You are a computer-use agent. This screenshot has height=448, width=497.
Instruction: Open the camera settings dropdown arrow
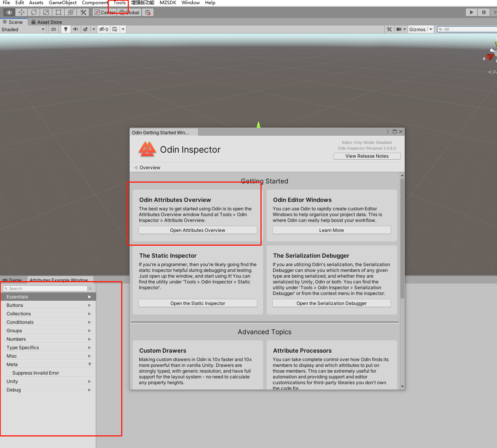[405, 29]
